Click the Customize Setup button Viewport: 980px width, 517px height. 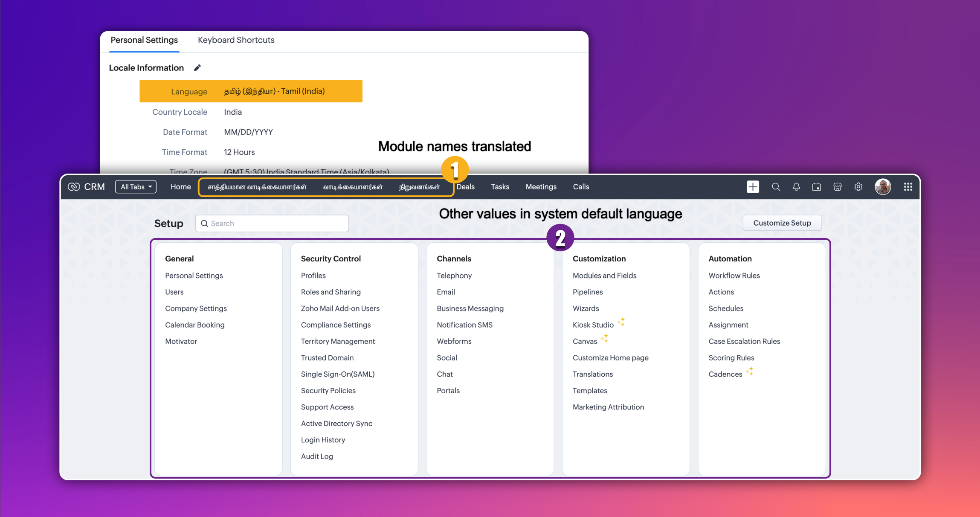click(x=782, y=223)
